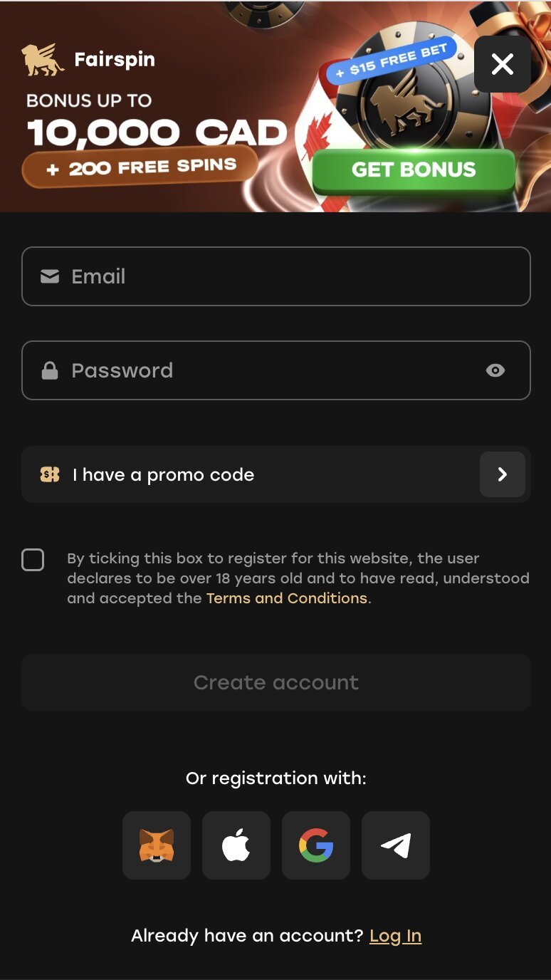Expand the 'I have a promo code' section

point(275,474)
